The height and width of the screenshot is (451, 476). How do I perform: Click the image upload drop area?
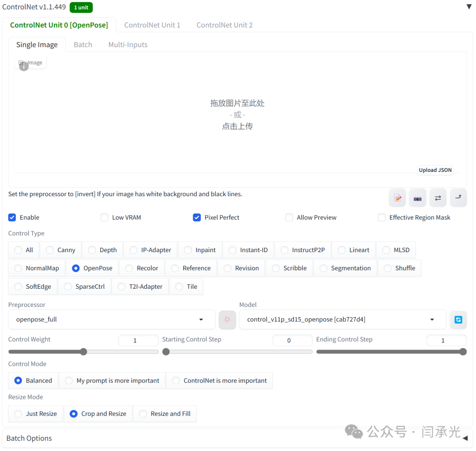pyautogui.click(x=238, y=115)
